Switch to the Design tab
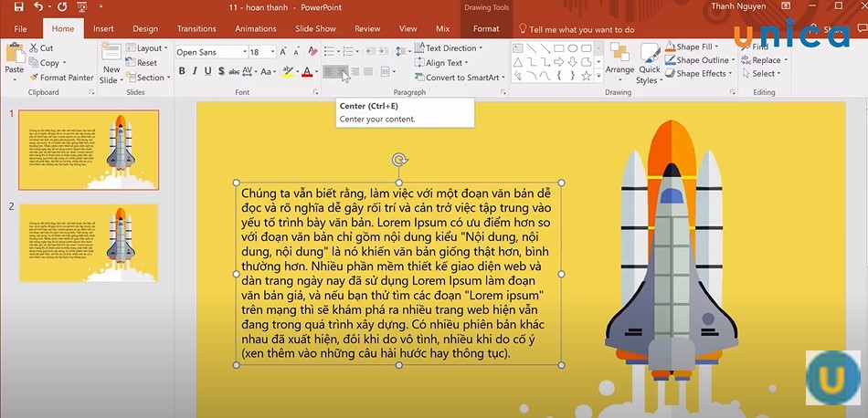This screenshot has width=868, height=418. tap(145, 29)
